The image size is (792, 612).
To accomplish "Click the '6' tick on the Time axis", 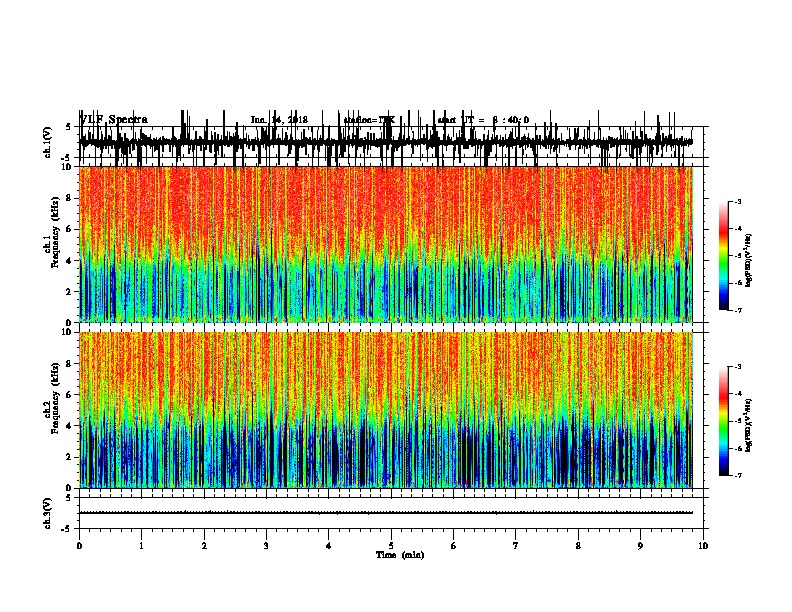I will point(454,546).
